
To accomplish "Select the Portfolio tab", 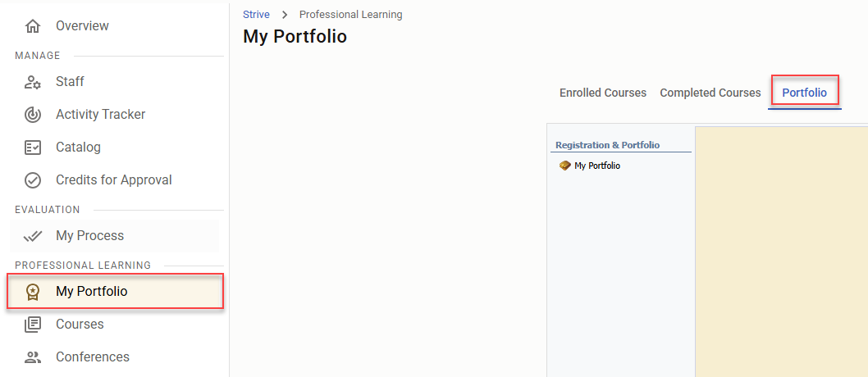I will pos(804,93).
